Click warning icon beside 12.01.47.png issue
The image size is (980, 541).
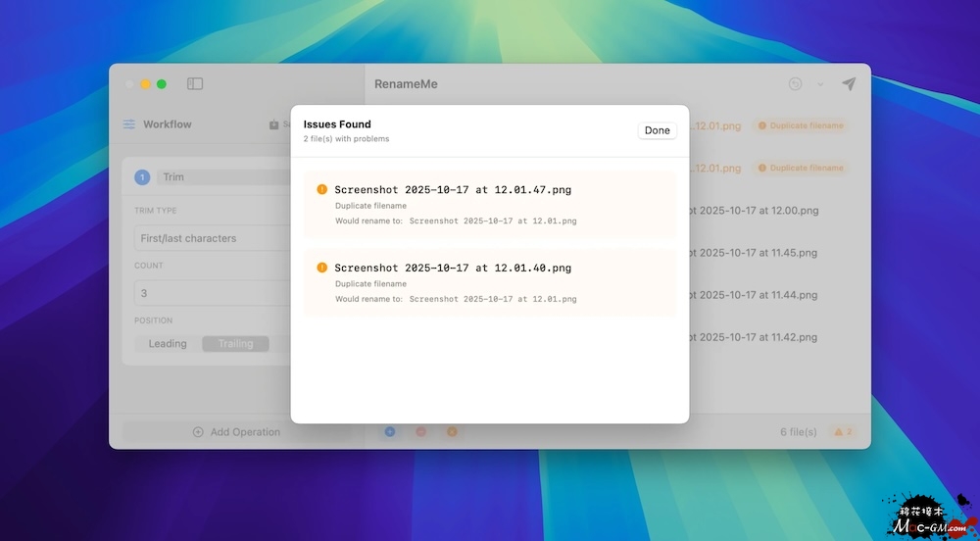(322, 190)
